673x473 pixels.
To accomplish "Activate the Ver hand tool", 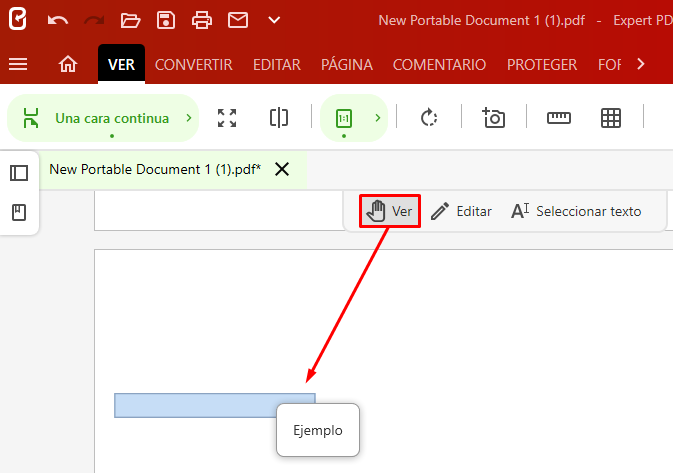I will tap(390, 211).
